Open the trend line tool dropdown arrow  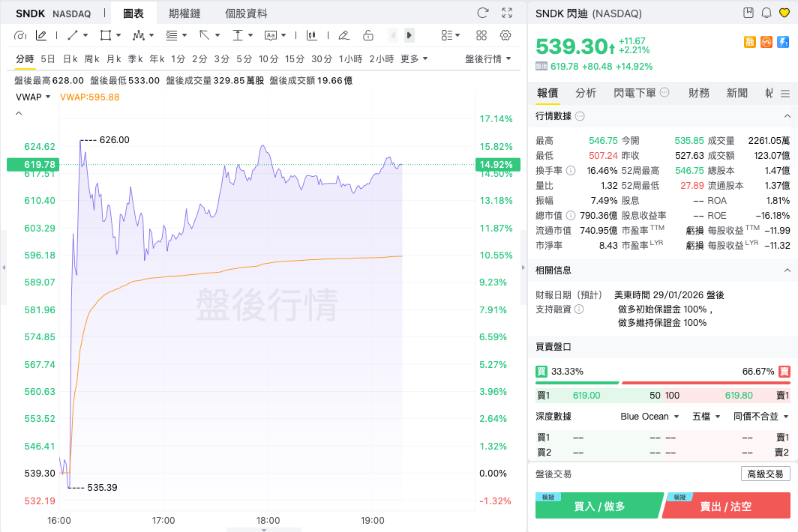pos(85,35)
